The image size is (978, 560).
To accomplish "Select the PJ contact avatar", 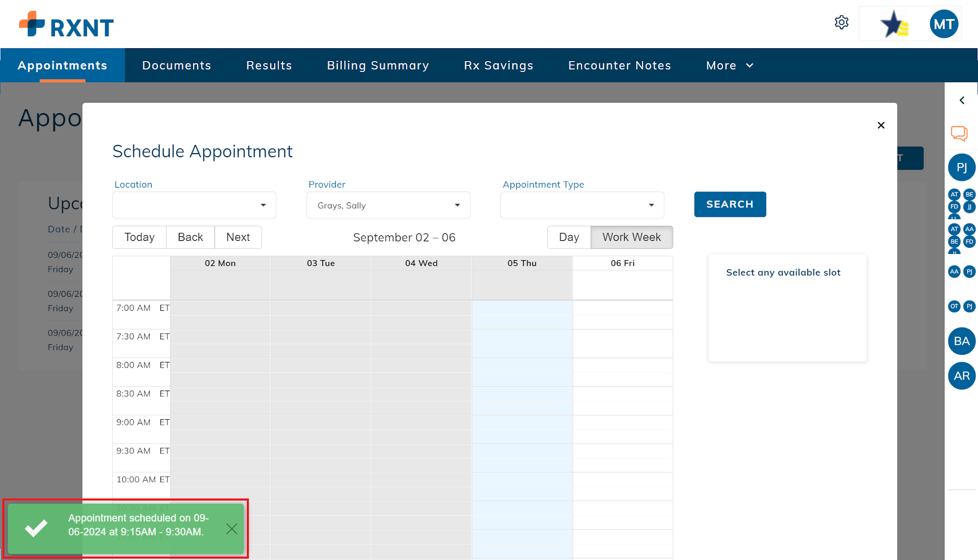I will pyautogui.click(x=962, y=168).
